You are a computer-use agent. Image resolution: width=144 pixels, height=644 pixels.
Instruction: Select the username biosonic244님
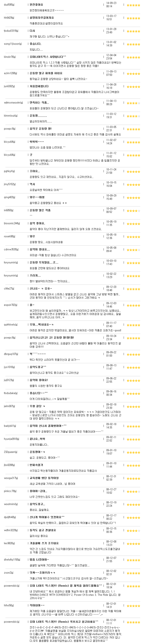coord(12,223)
